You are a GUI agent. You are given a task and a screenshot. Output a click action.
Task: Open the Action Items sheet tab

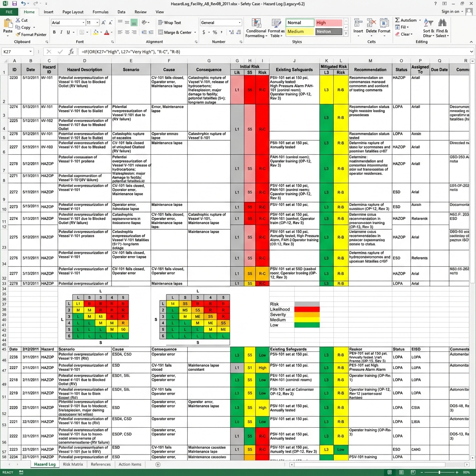pyautogui.click(x=130, y=464)
